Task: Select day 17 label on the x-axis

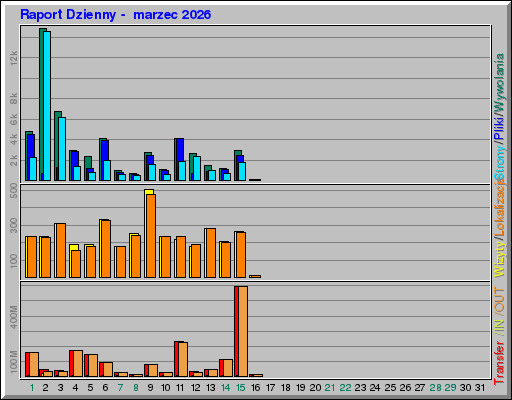Action: tap(270, 388)
